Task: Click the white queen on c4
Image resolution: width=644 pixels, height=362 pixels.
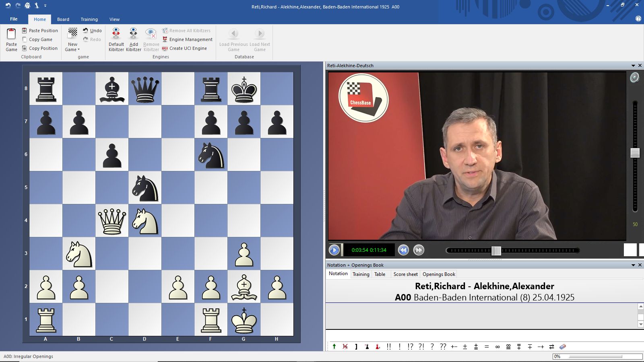Action: coord(112,220)
